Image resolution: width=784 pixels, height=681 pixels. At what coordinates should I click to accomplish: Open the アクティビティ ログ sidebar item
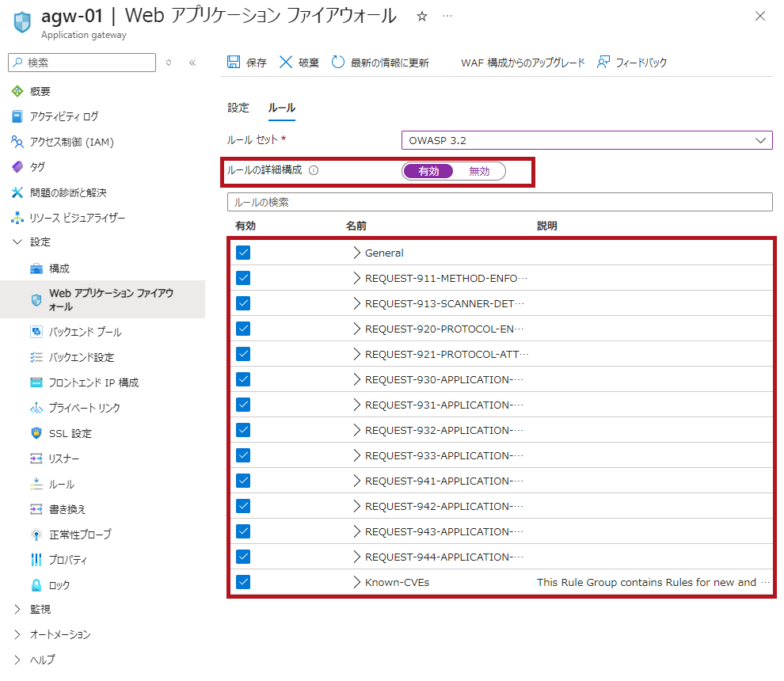coord(63,116)
